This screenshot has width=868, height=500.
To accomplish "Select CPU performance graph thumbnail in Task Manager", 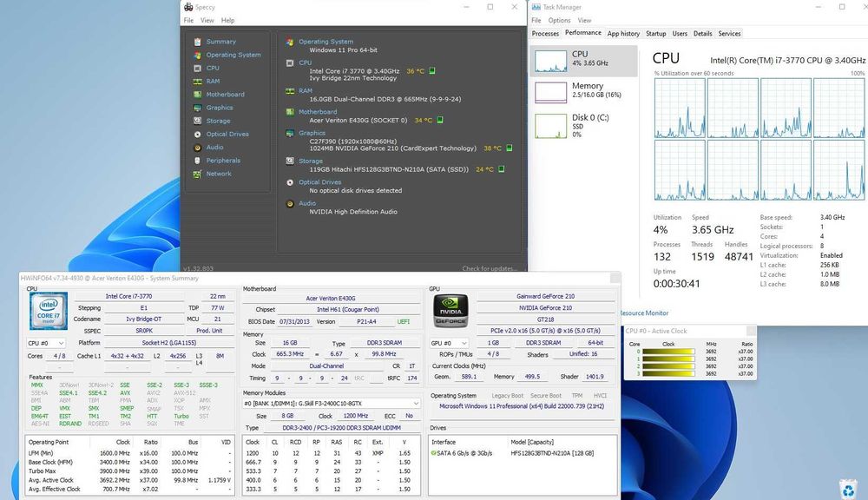I will [x=551, y=61].
